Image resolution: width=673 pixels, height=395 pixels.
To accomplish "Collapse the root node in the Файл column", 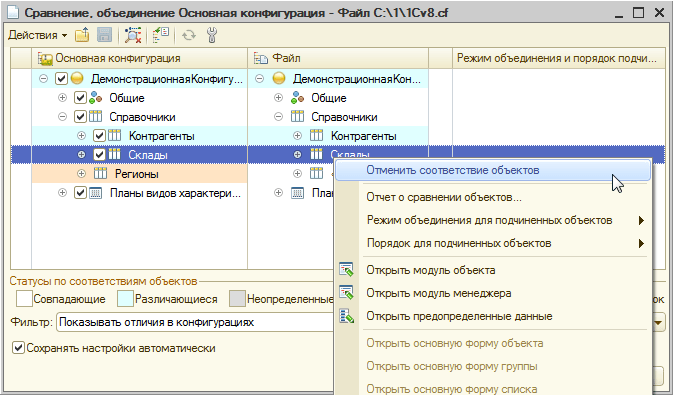I will point(259,79).
